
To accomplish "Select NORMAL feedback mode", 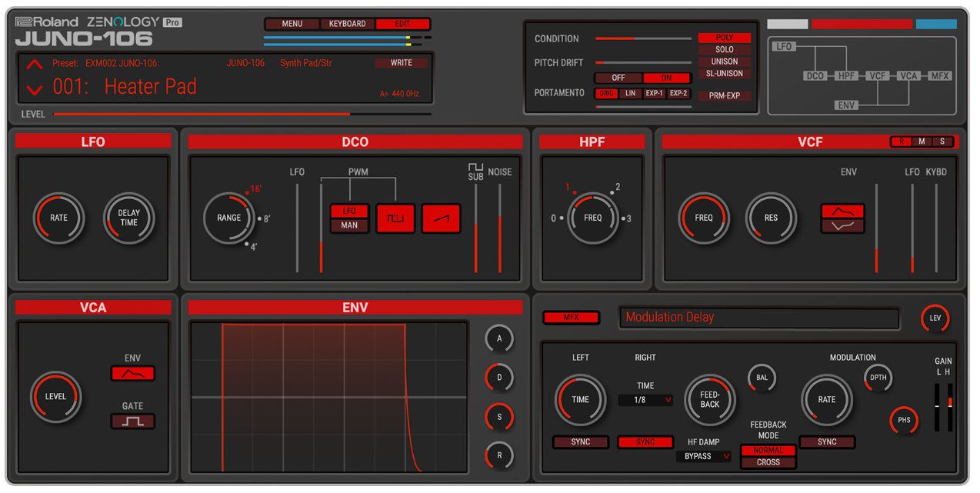I will (768, 451).
